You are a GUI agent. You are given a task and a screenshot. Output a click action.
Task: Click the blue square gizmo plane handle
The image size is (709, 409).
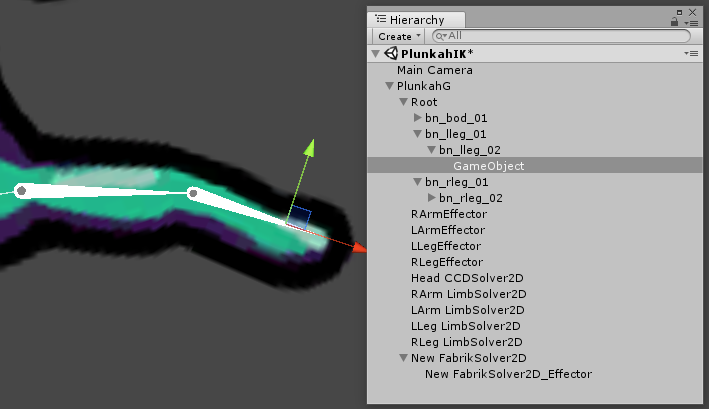301,217
